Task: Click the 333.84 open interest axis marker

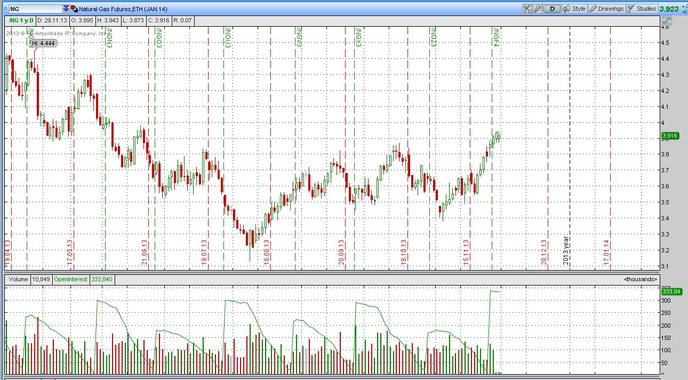Action: 671,291
